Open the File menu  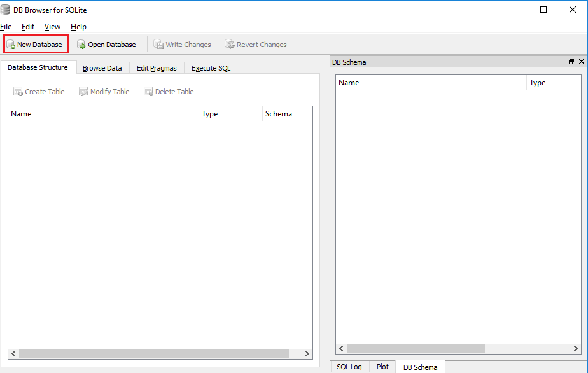(x=6, y=27)
